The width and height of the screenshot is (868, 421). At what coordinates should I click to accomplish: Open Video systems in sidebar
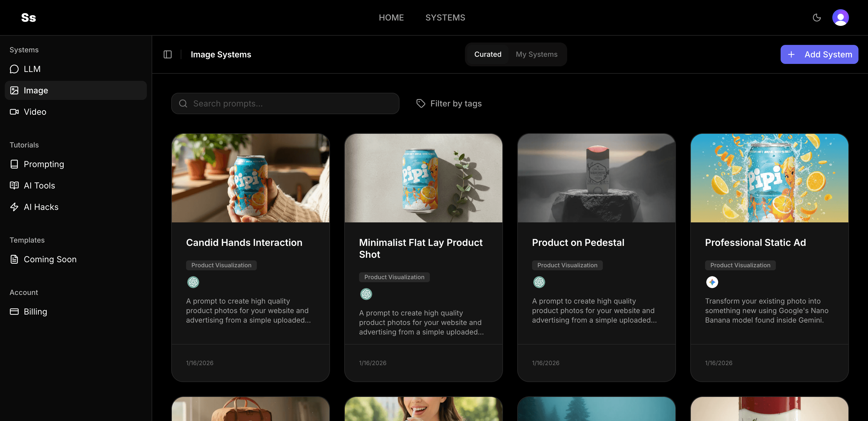tap(35, 112)
